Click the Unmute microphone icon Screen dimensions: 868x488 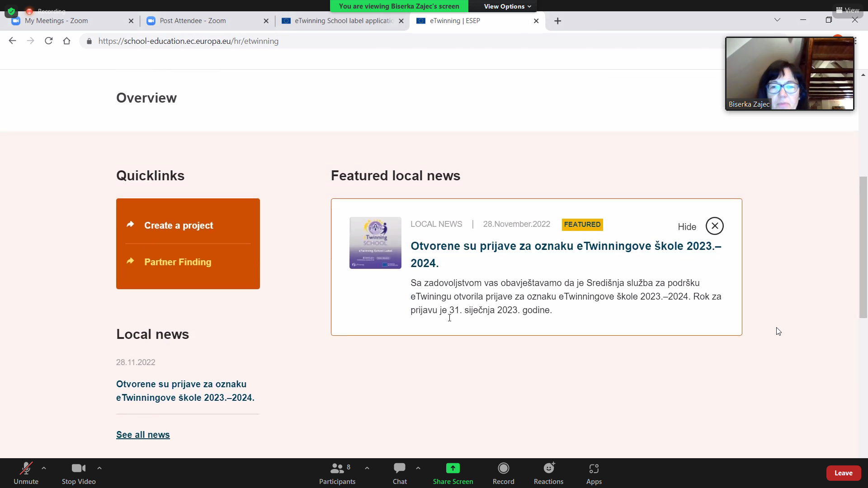tap(26, 469)
